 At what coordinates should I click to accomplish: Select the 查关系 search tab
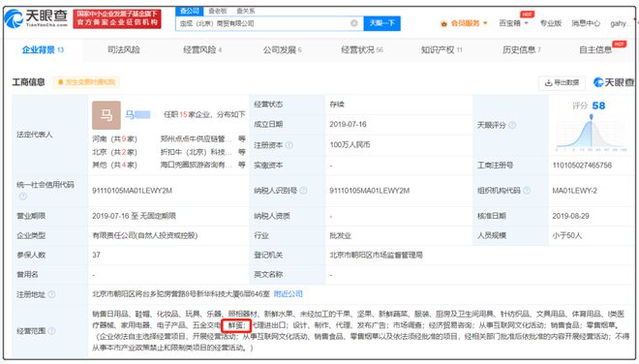(x=246, y=11)
